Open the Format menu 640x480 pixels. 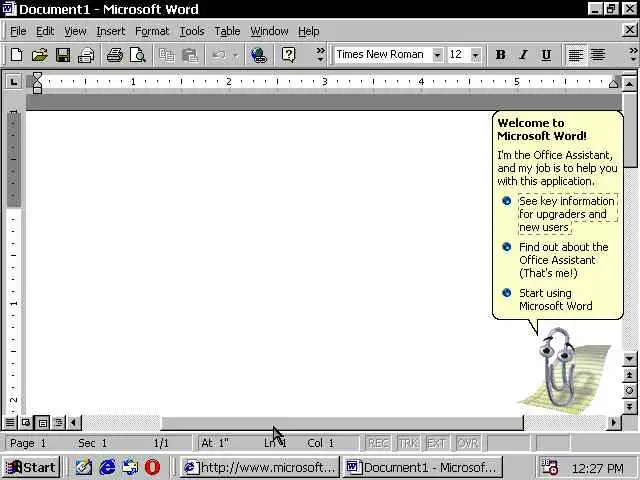(152, 31)
